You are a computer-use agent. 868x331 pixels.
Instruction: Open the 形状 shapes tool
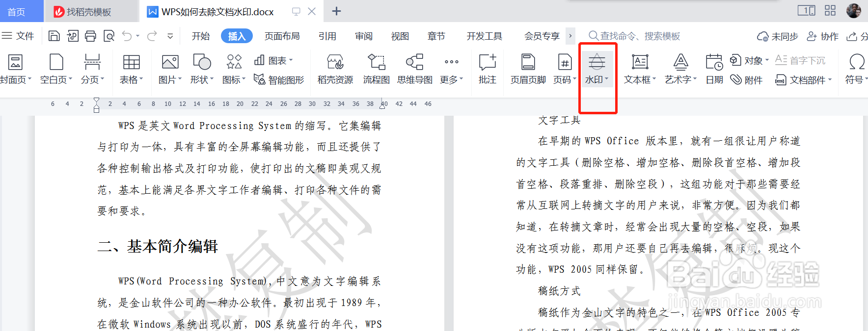pyautogui.click(x=202, y=69)
